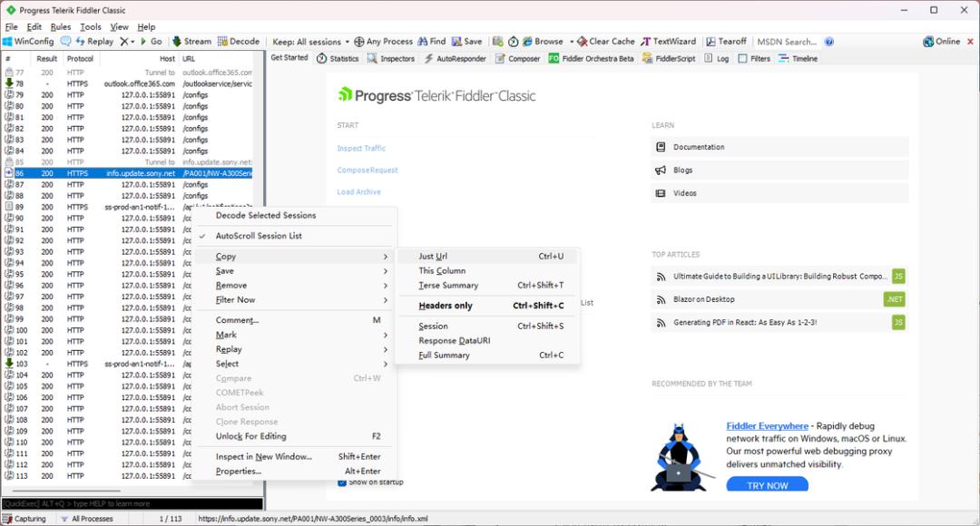Choose Unlock For Editing
This screenshot has height=526, width=980.
(296, 436)
